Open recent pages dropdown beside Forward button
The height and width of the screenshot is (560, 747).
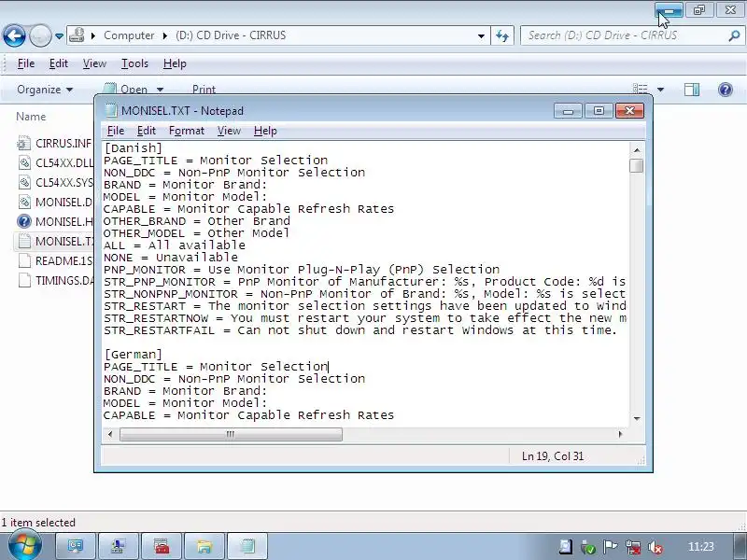tap(59, 36)
